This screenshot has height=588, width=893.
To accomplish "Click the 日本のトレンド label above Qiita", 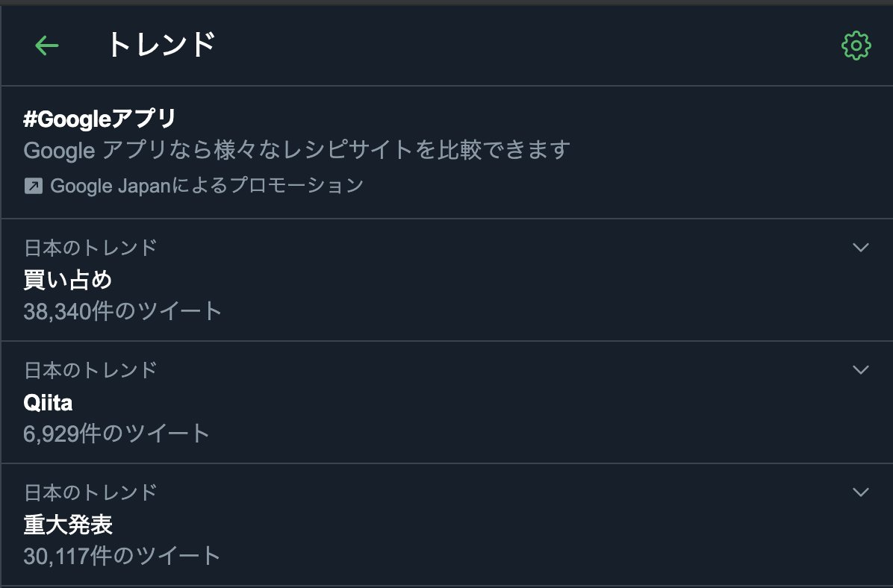I will (90, 369).
